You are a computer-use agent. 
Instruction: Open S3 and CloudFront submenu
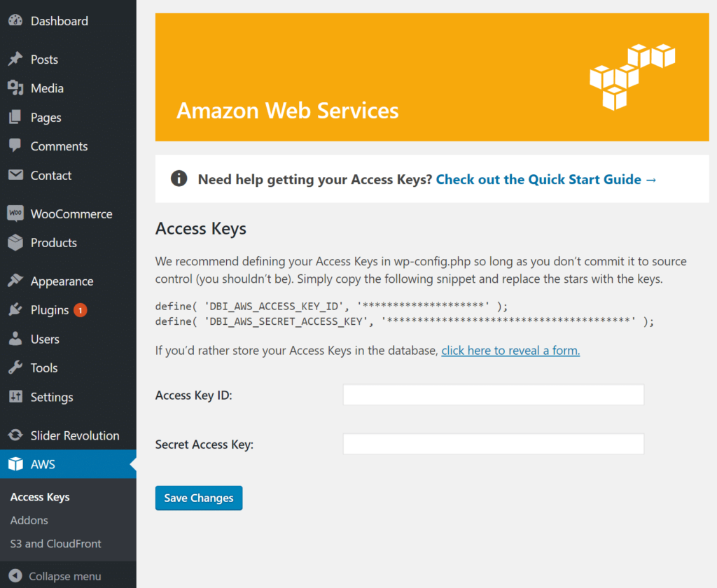[x=55, y=543]
